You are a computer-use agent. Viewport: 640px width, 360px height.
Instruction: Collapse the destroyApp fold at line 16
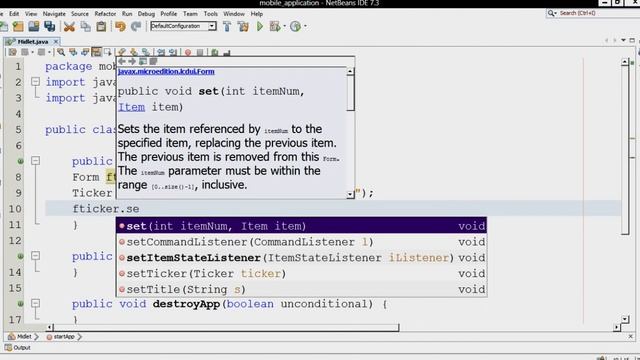coord(36,304)
